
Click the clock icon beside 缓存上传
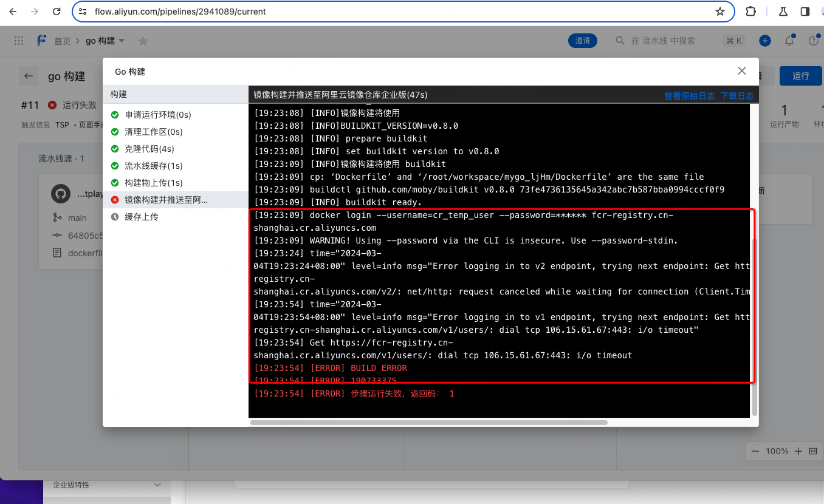[x=115, y=217]
